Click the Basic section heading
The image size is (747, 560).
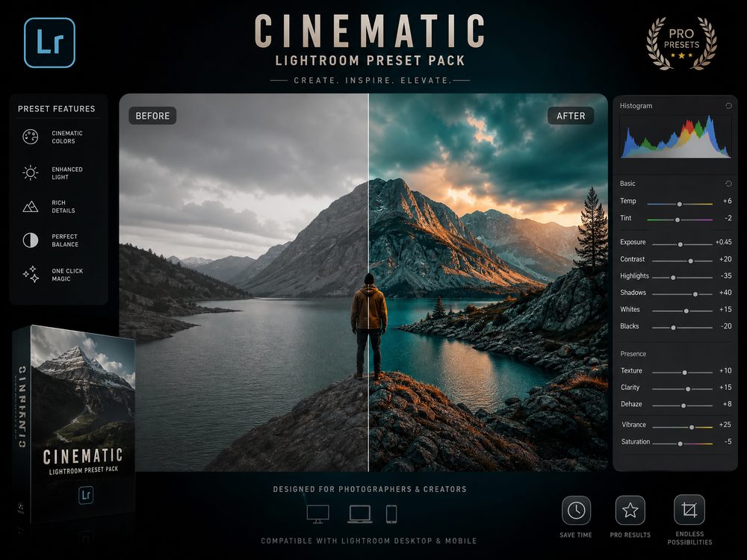tap(627, 184)
